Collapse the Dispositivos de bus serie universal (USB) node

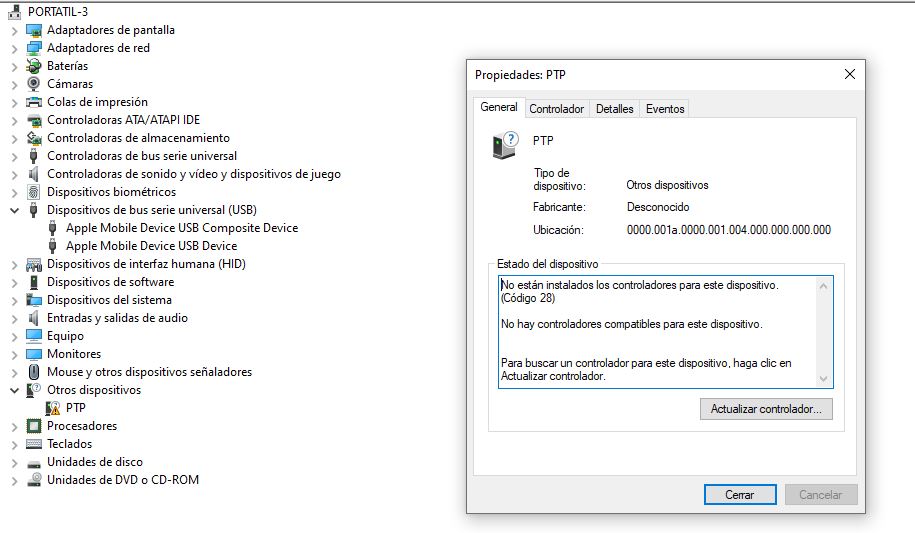point(14,210)
